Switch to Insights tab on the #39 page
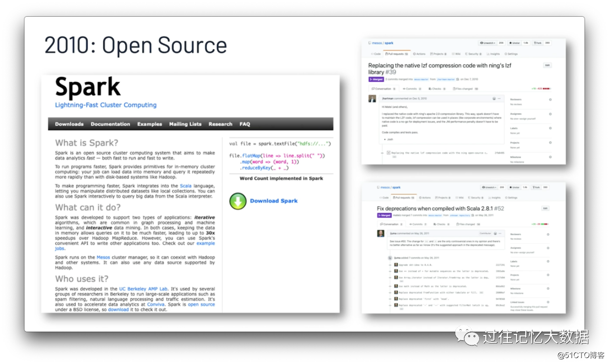Image resolution: width=609 pixels, height=364 pixels. (493, 54)
